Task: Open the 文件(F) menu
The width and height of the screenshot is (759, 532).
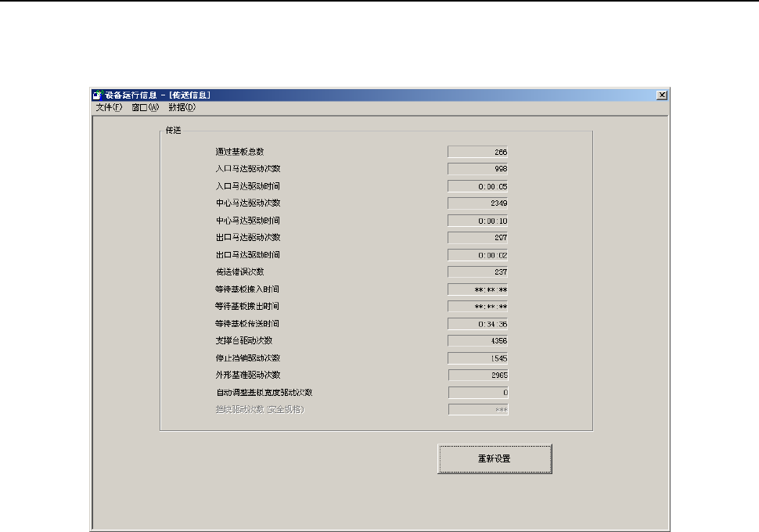Action: pos(109,107)
